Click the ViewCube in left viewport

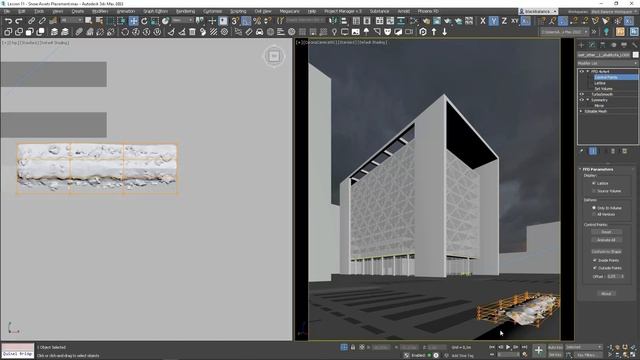[x=274, y=56]
